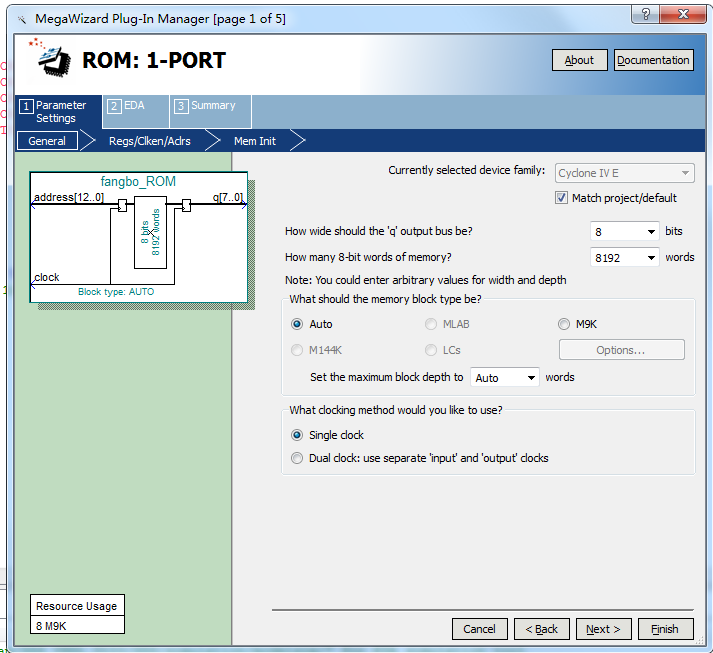
Task: Click the Block type: AUTO label
Action: [116, 292]
